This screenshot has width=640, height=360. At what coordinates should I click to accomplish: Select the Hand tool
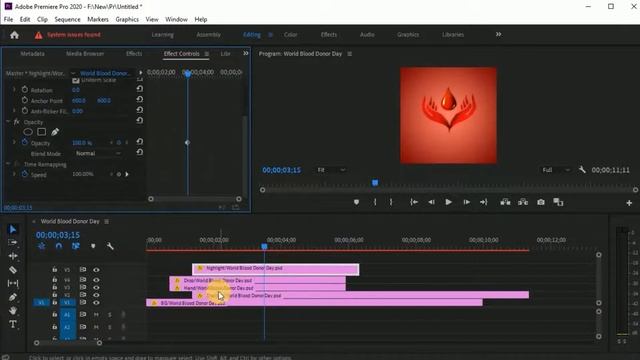pyautogui.click(x=13, y=311)
